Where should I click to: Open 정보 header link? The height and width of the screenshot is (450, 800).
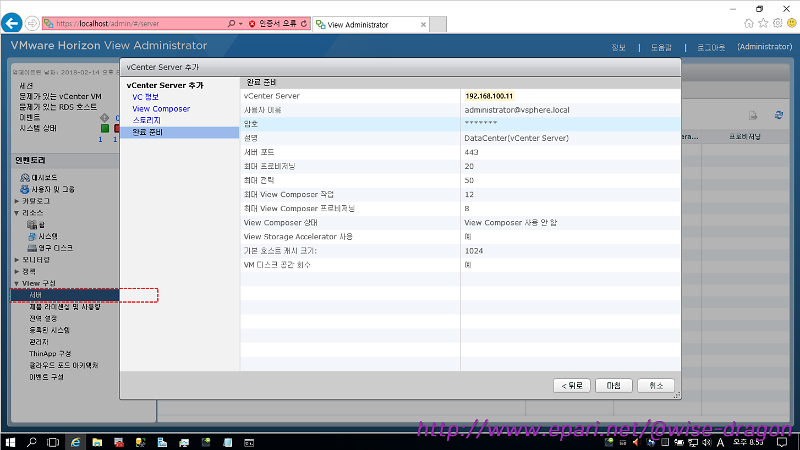[618, 47]
